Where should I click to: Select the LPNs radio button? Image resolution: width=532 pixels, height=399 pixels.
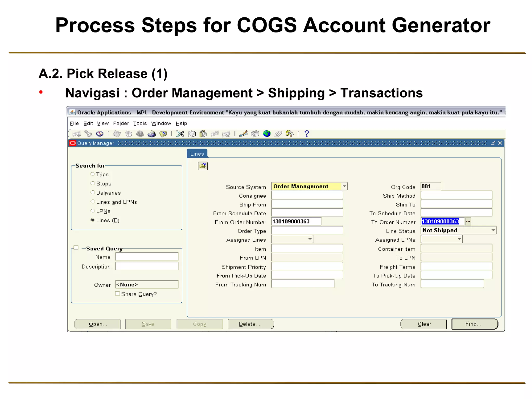[x=92, y=211]
